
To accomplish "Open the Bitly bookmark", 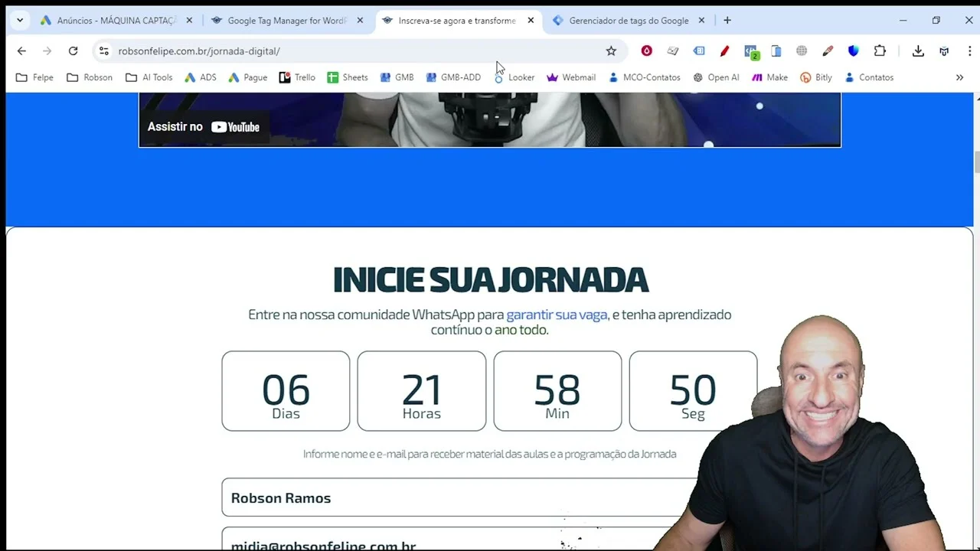I will coord(816,77).
